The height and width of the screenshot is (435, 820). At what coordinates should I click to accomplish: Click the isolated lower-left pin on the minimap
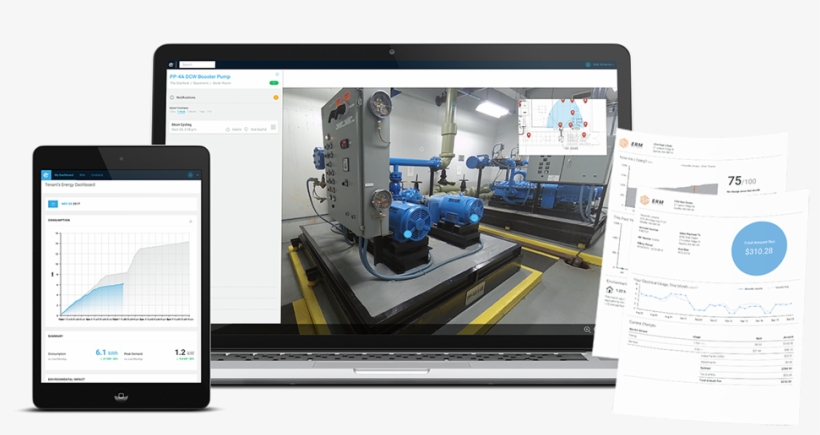[x=529, y=135]
